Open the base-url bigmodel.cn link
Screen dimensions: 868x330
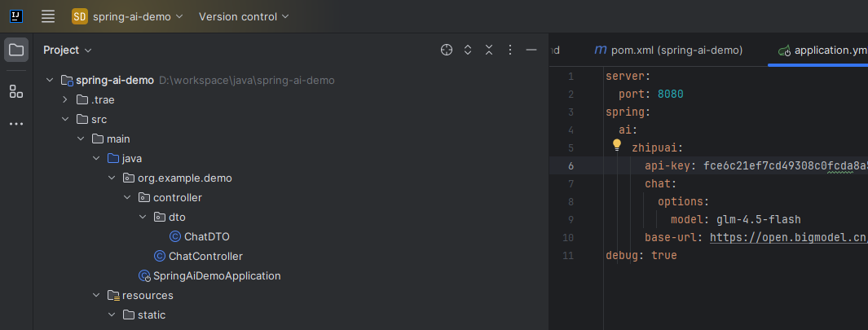pos(789,238)
